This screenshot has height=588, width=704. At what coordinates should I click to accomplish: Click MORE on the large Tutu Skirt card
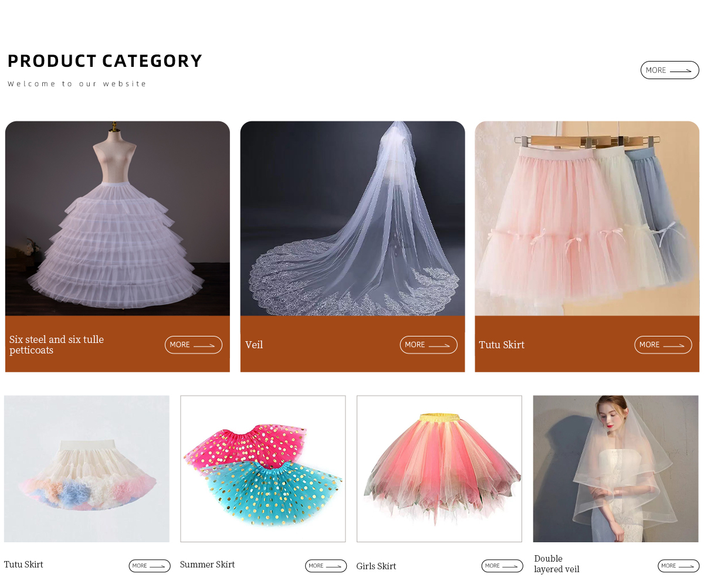coord(664,345)
